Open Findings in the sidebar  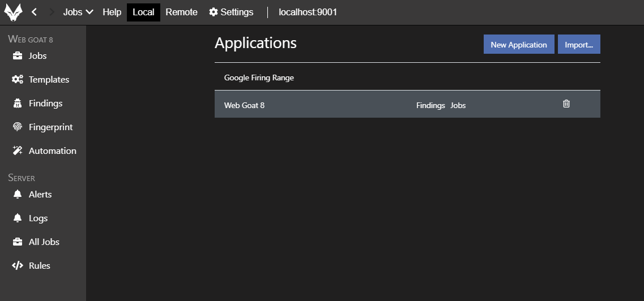click(x=45, y=104)
